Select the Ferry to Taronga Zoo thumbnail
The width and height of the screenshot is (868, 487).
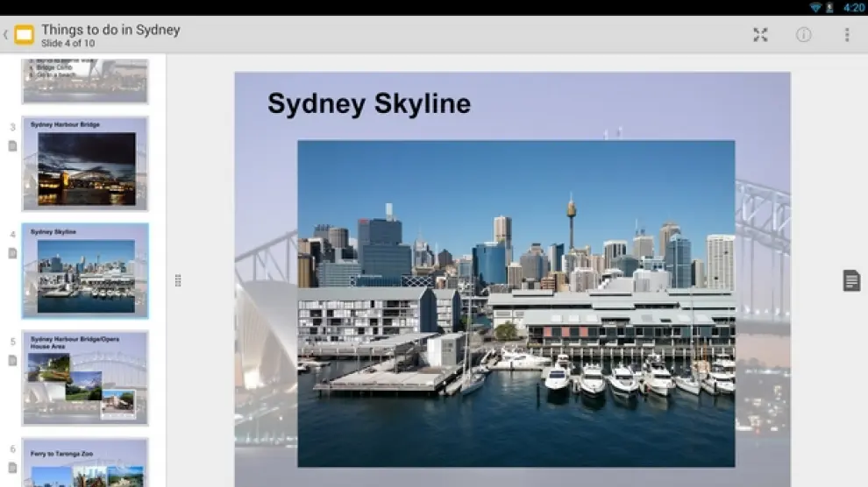(85, 464)
